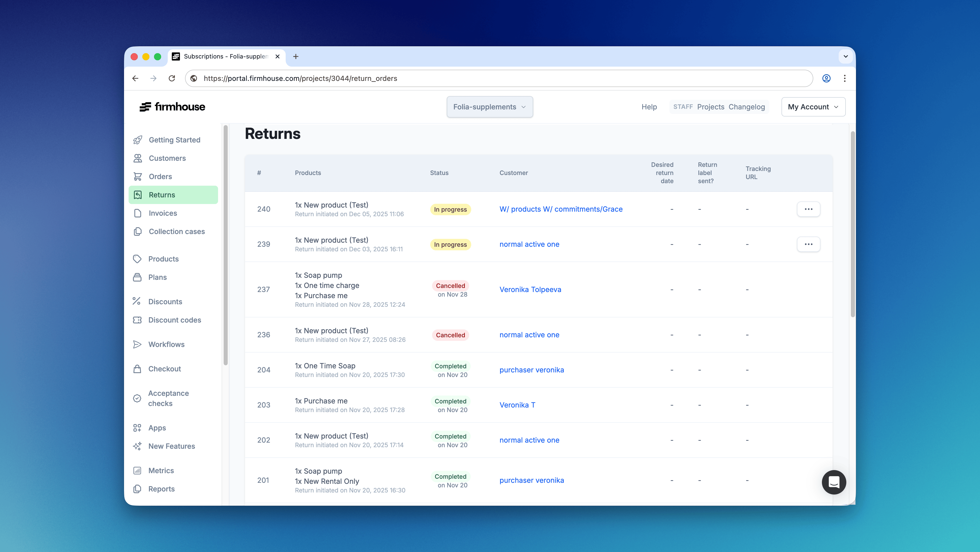
Task: Open the chat support bubble
Action: point(834,482)
